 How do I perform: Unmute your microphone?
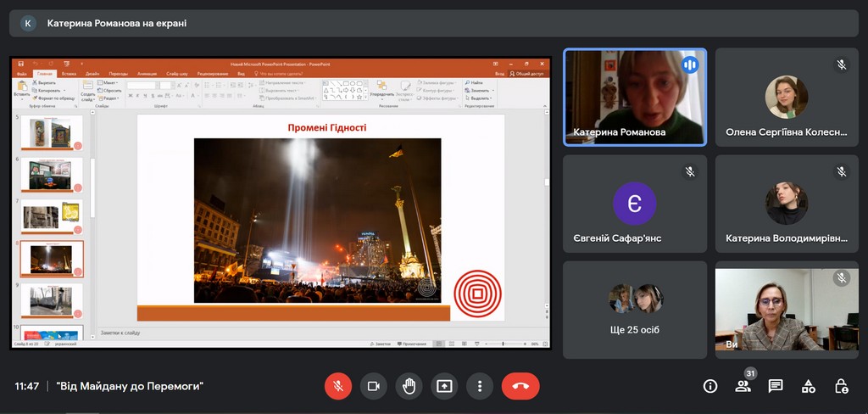tap(337, 386)
